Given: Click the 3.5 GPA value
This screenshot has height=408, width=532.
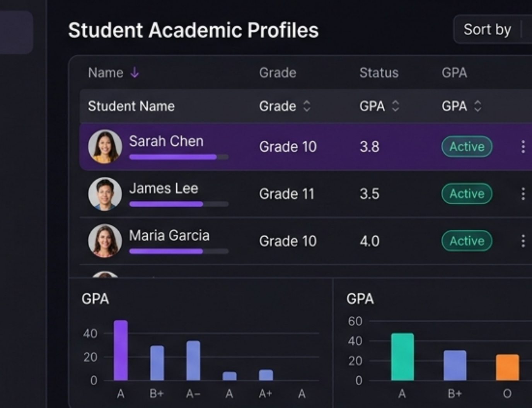Looking at the screenshot, I should coord(369,194).
